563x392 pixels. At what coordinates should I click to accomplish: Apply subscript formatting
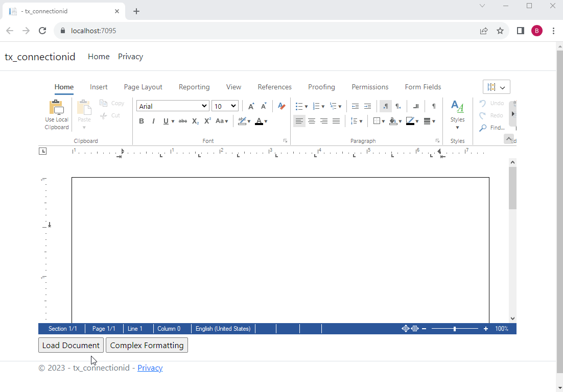tap(195, 121)
